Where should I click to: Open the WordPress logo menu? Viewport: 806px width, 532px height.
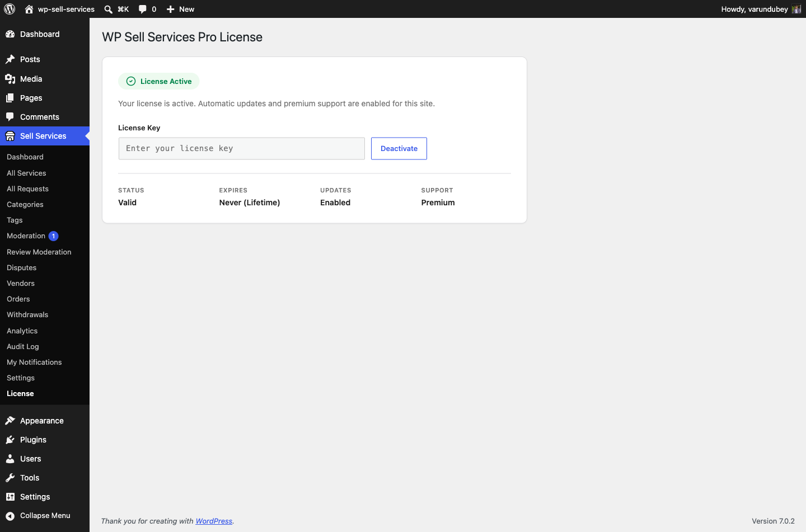(10, 9)
